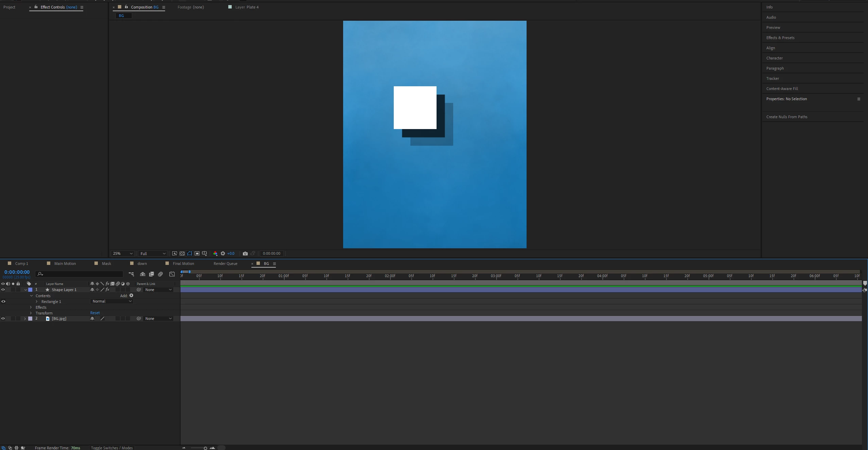Toggle Rectangle 1 visibility eye
868x450 pixels.
pos(3,301)
